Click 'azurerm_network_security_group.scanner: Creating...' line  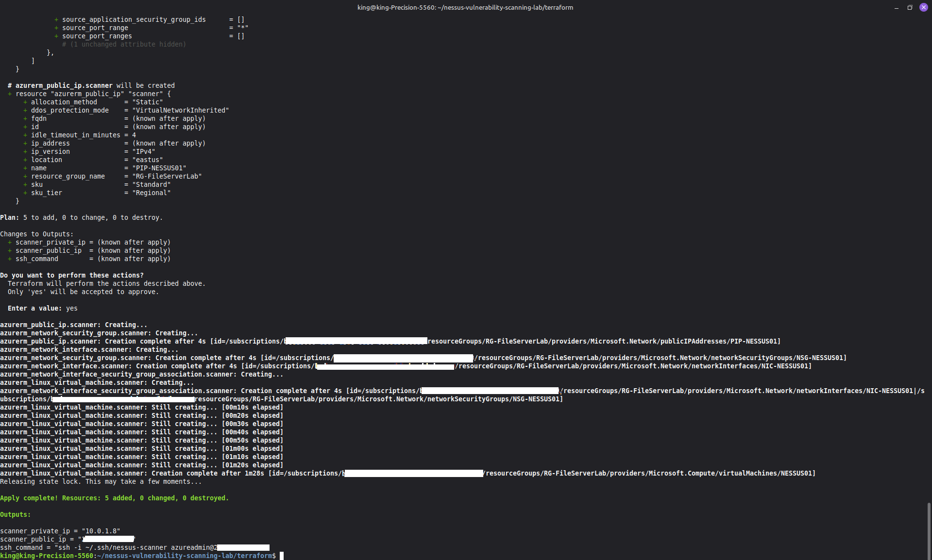coord(99,333)
